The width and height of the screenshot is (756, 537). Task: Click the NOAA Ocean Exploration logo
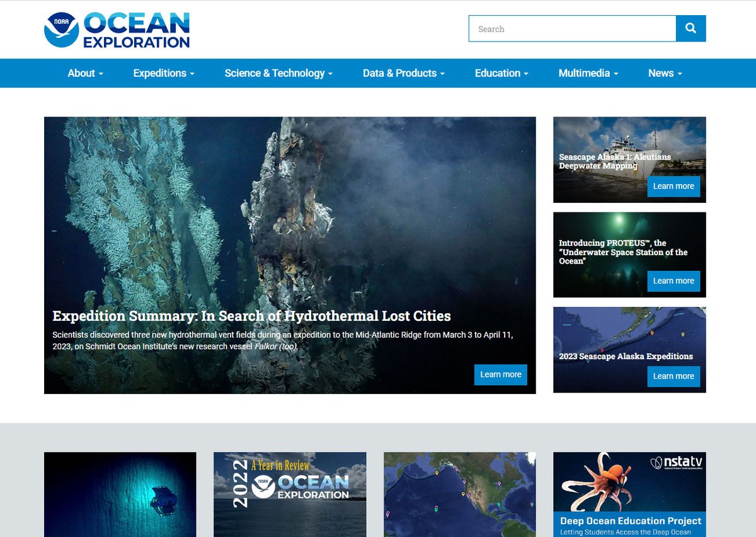pyautogui.click(x=117, y=30)
